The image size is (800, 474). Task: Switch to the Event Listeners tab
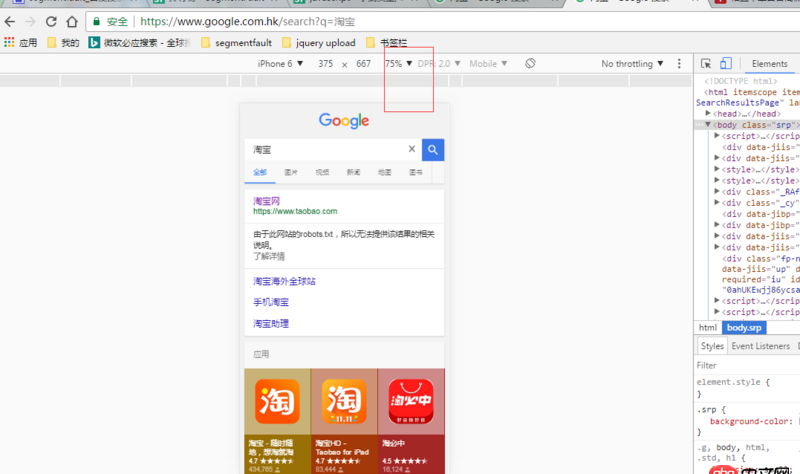point(760,346)
